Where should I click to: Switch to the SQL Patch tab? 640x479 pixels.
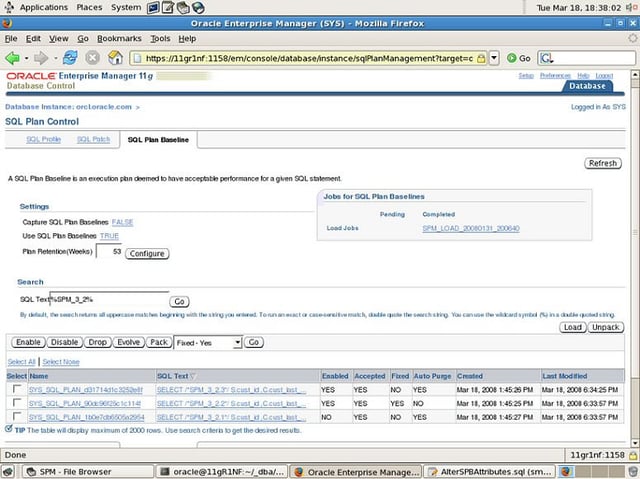pos(93,139)
